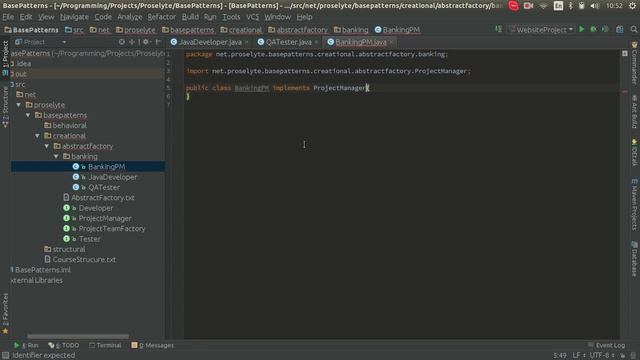Open the Messages tool window
The height and width of the screenshot is (360, 640).
153,345
